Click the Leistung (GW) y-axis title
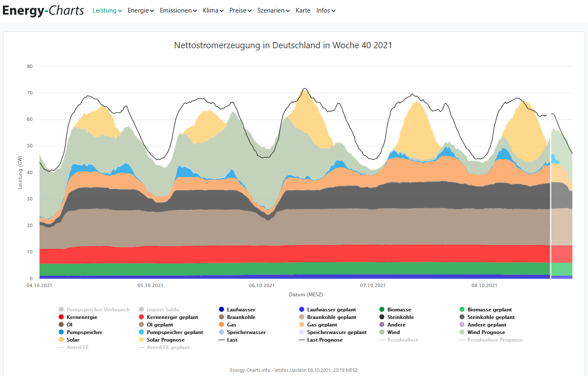 pyautogui.click(x=20, y=172)
